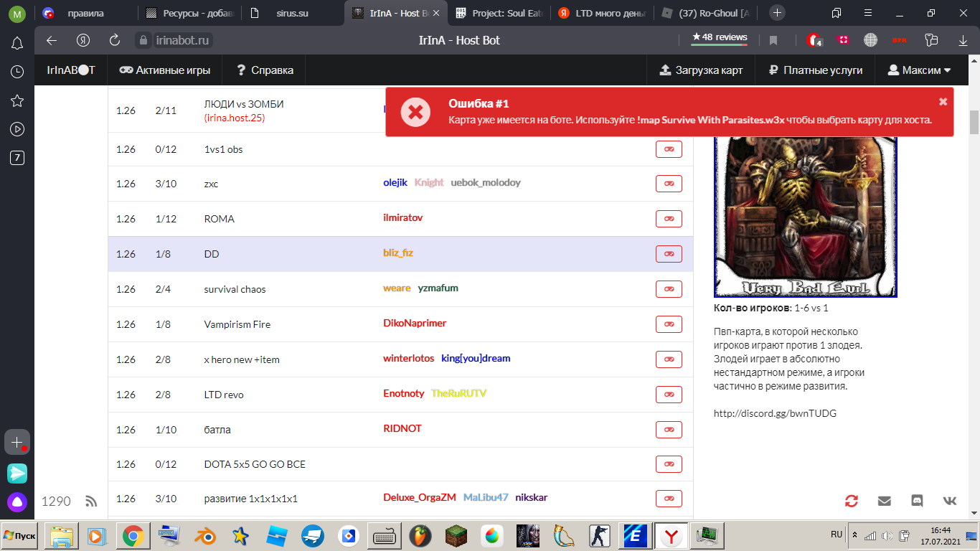Screen dimensions: 980x551
Task: Go back to the previous page
Action: click(x=52, y=40)
